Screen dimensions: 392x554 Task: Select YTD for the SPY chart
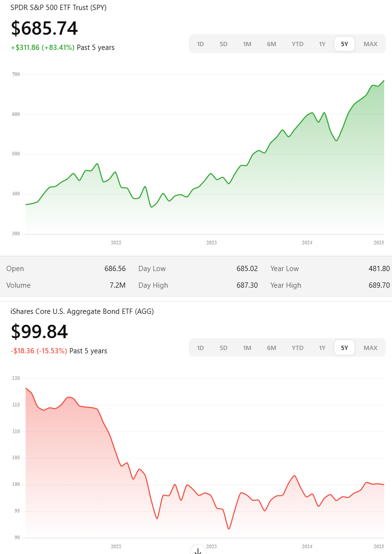tap(297, 44)
